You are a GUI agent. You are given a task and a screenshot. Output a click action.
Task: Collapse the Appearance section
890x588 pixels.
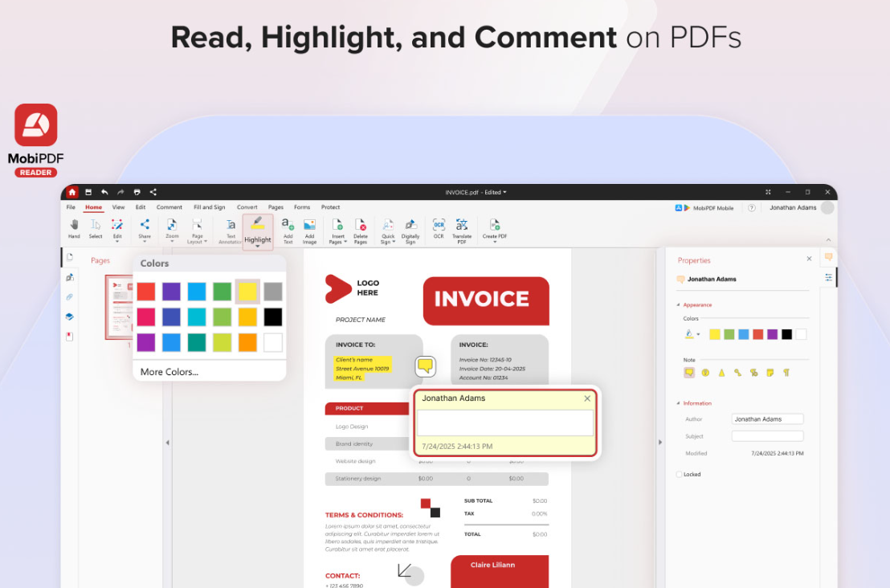tap(678, 305)
